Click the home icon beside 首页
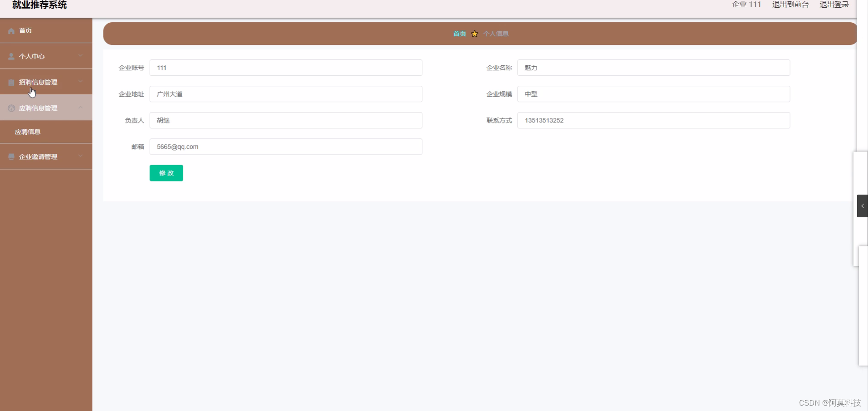The image size is (868, 411). coord(11,30)
